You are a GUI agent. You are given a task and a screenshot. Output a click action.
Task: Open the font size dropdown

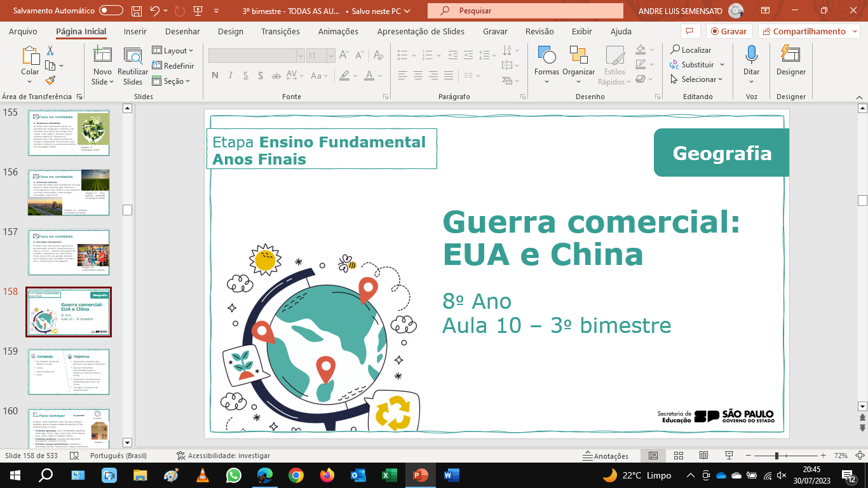point(330,56)
